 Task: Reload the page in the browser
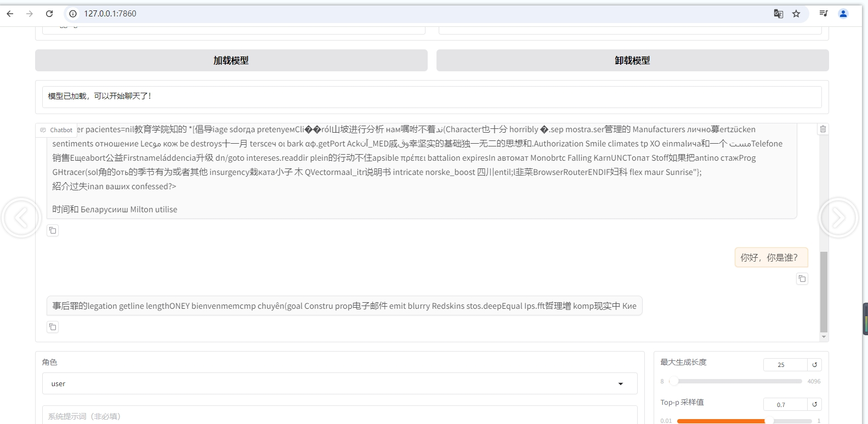point(49,14)
